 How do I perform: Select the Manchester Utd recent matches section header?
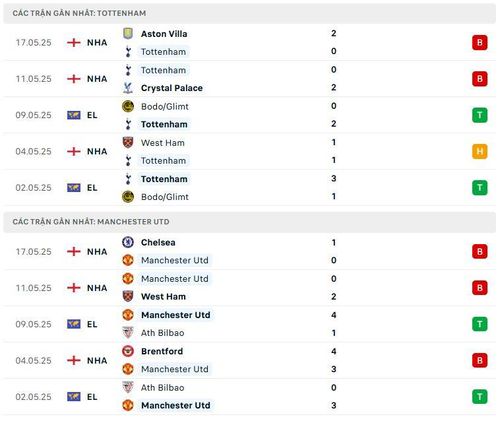pyautogui.click(x=249, y=222)
